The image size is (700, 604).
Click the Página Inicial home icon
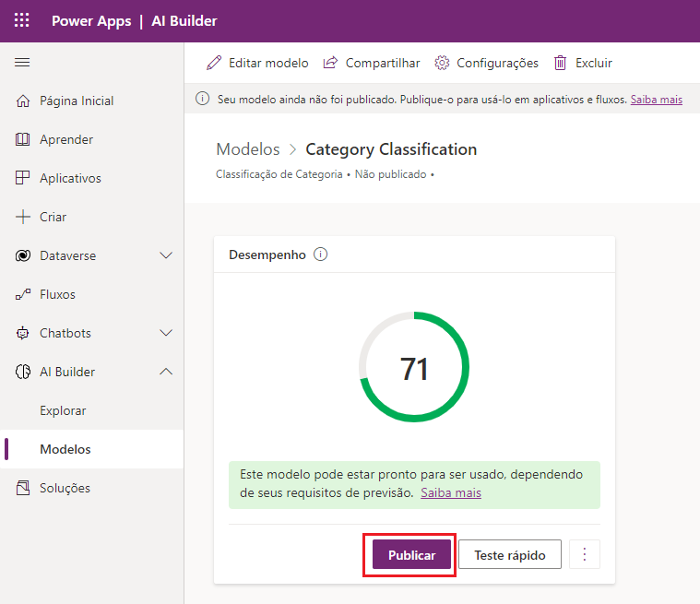click(23, 101)
